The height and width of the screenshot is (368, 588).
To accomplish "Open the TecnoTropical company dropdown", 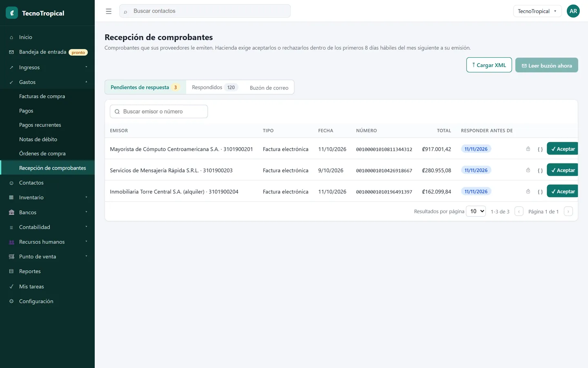I will [x=537, y=11].
